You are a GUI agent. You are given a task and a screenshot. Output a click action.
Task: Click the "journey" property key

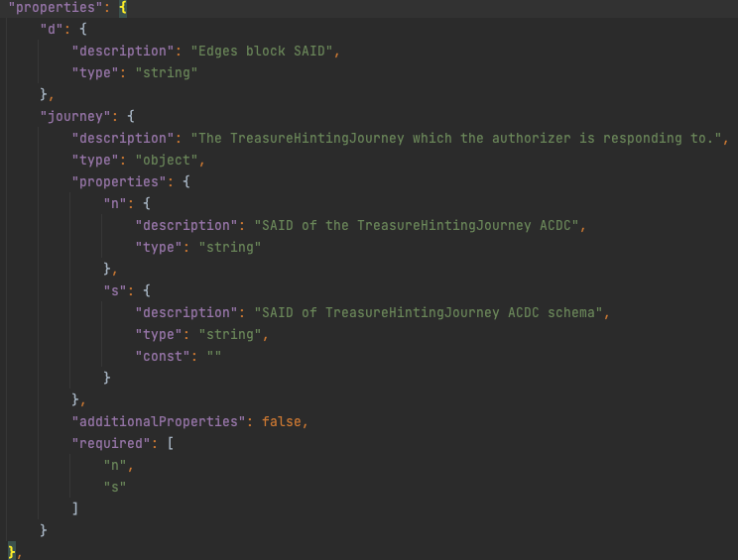75,117
